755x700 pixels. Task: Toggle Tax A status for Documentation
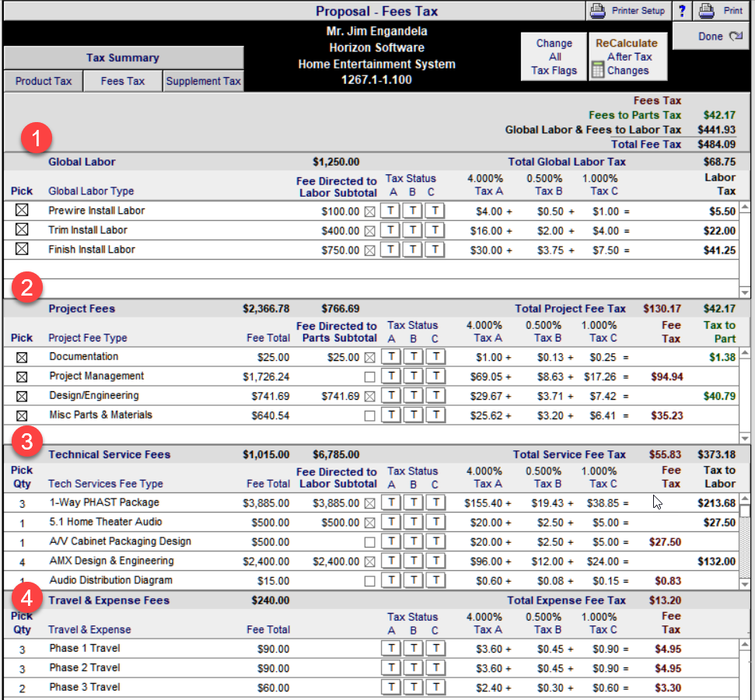391,357
